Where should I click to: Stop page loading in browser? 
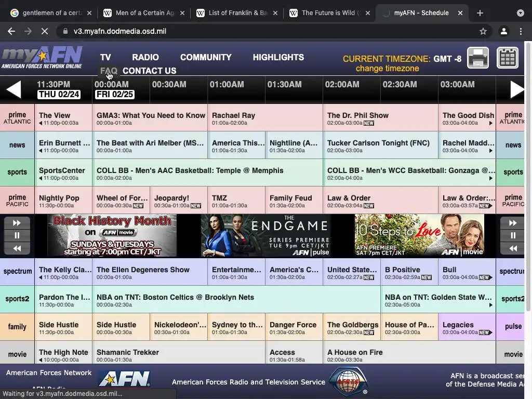coord(45,31)
